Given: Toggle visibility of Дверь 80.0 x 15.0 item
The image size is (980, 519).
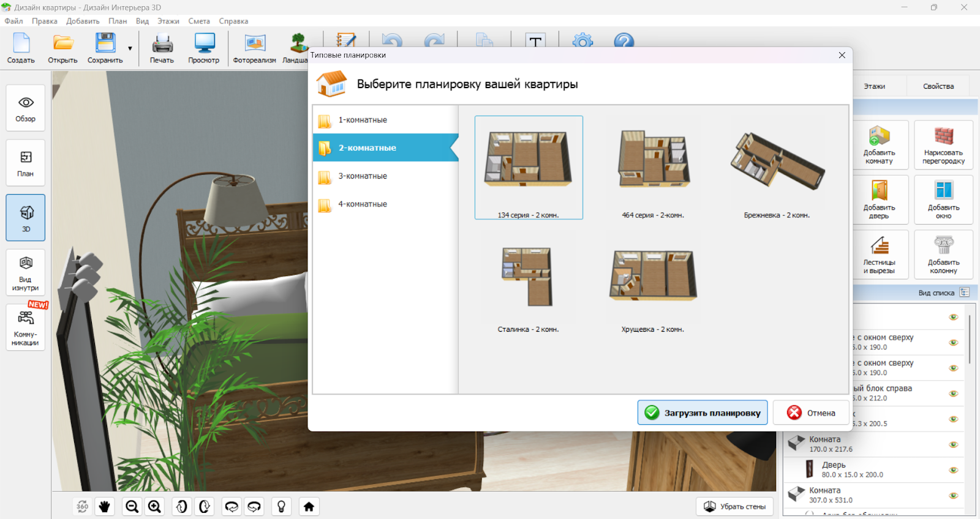Looking at the screenshot, I should (953, 470).
